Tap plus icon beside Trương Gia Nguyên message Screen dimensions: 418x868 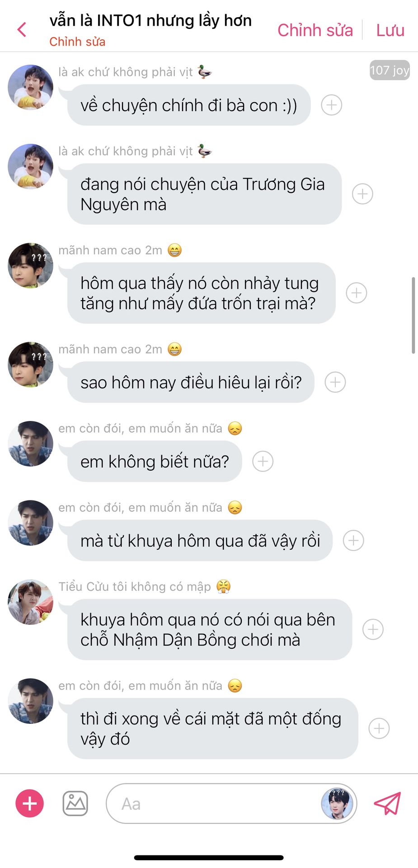(x=362, y=194)
